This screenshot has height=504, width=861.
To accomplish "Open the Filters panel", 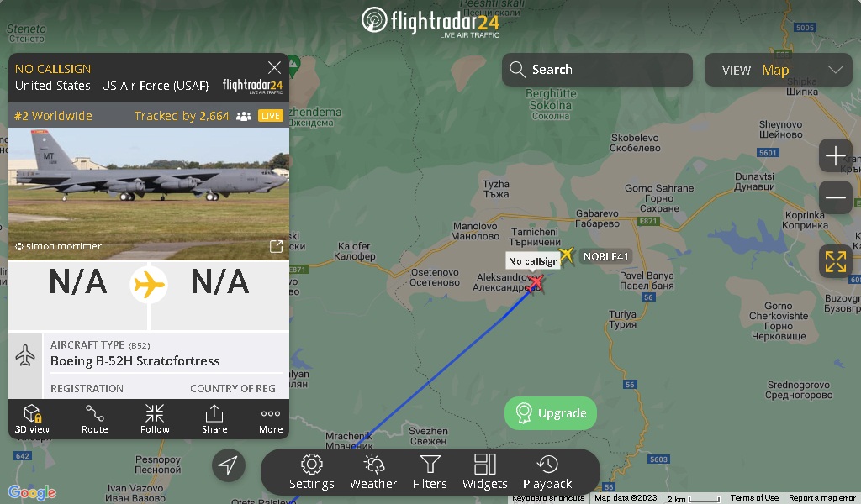I will [x=430, y=471].
